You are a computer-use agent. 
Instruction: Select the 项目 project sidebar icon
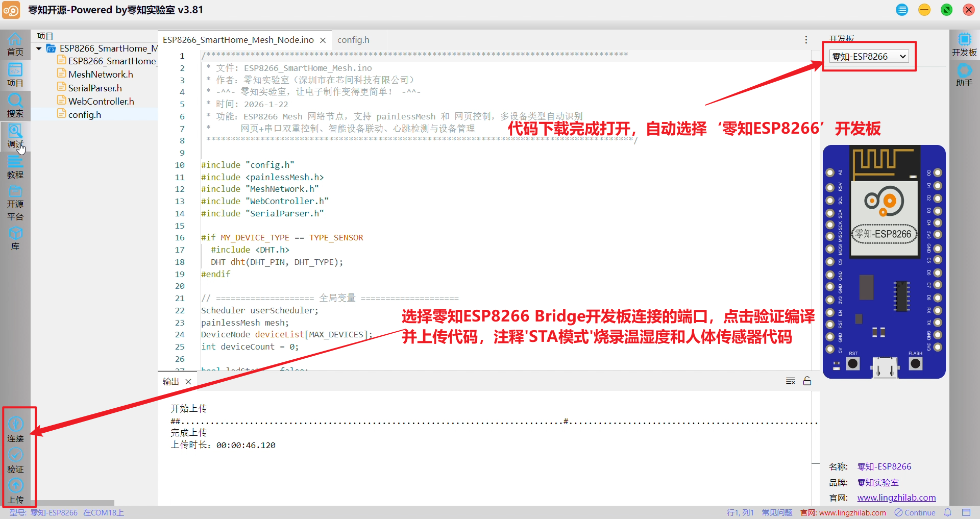click(x=15, y=76)
